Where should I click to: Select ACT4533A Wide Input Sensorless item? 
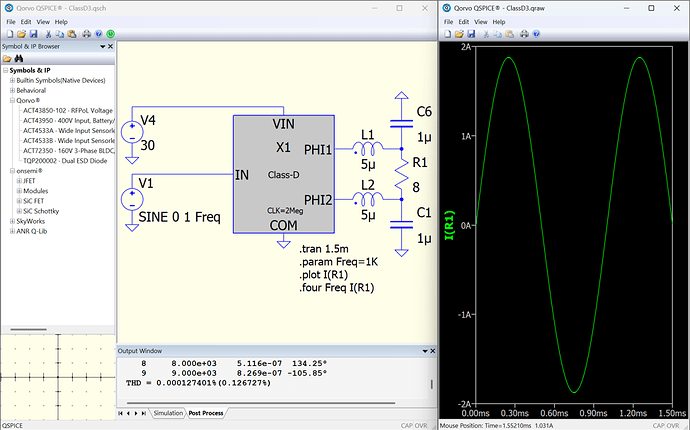(69, 130)
